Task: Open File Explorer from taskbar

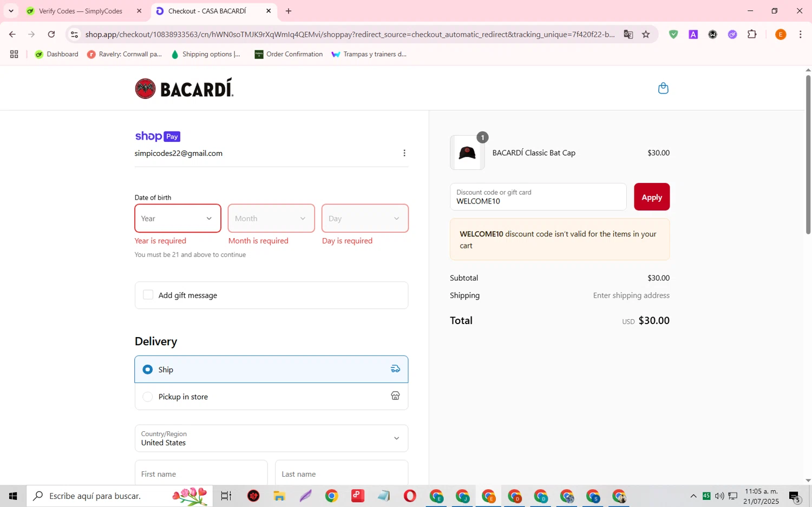Action: [x=279, y=496]
